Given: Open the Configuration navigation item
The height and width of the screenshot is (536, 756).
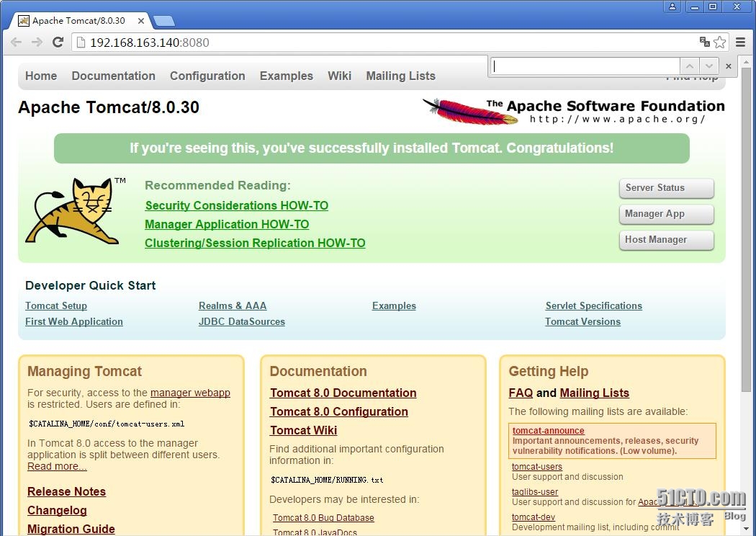Looking at the screenshot, I should [207, 76].
